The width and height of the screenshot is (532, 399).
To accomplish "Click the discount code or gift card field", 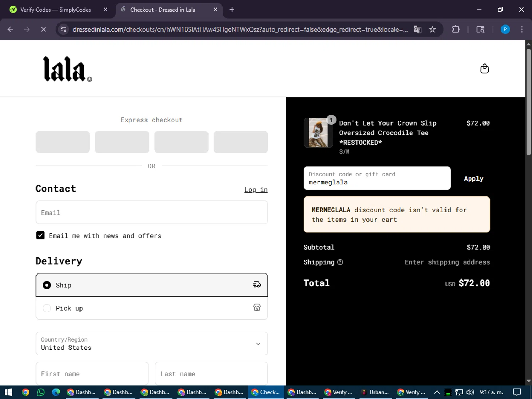I will click(x=377, y=178).
